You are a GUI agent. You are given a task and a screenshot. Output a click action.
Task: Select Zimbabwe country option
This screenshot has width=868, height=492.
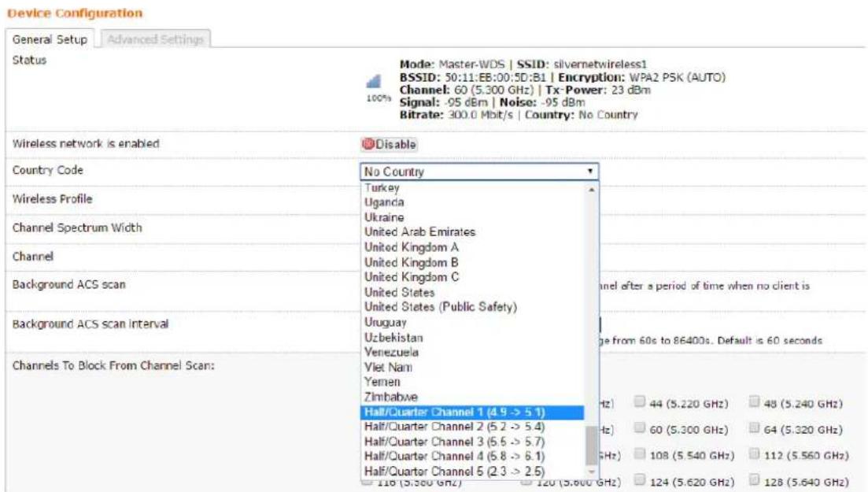[391, 397]
